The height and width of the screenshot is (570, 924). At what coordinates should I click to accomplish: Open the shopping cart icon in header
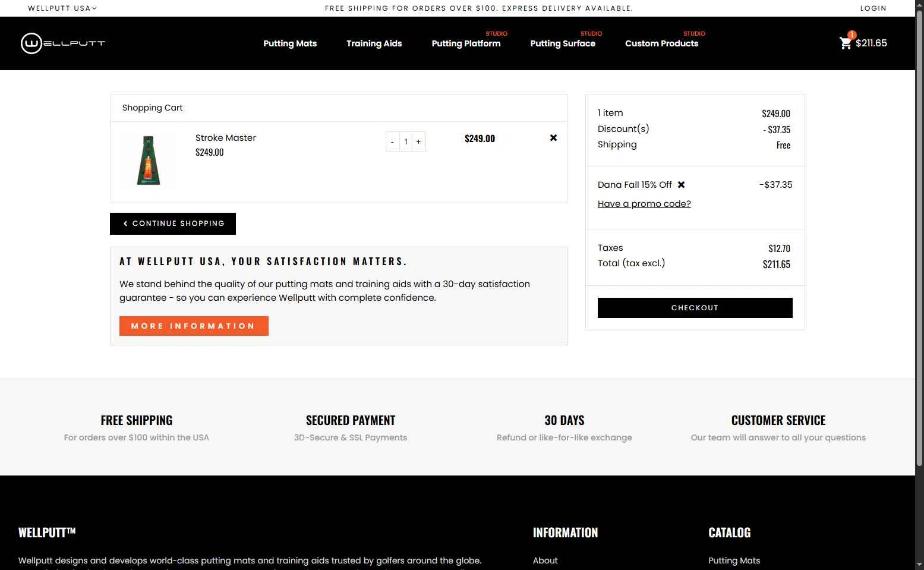(x=846, y=43)
